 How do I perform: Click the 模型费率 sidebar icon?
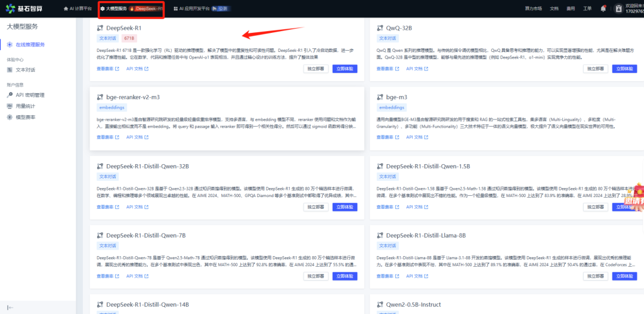(x=10, y=117)
